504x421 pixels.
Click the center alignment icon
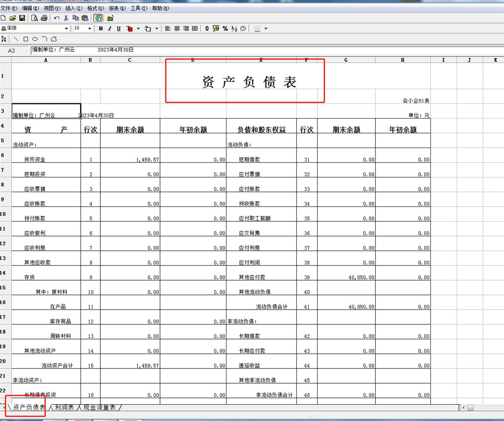177,29
